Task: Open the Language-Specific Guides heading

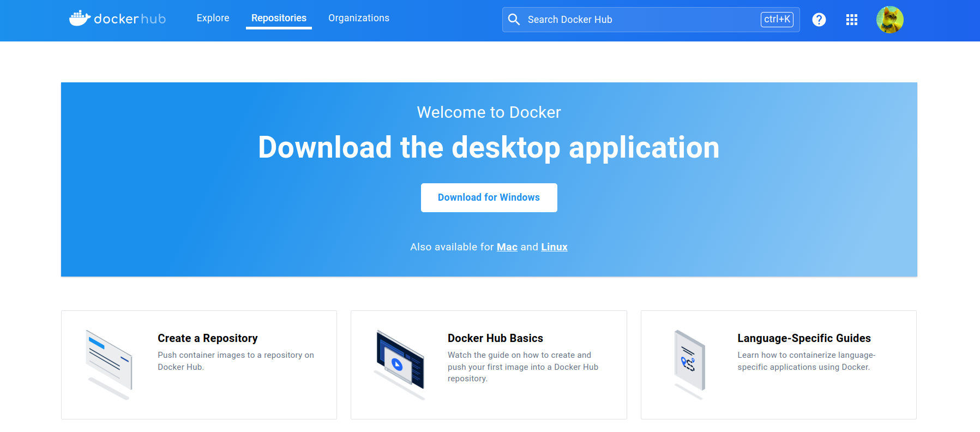Action: pyautogui.click(x=804, y=338)
